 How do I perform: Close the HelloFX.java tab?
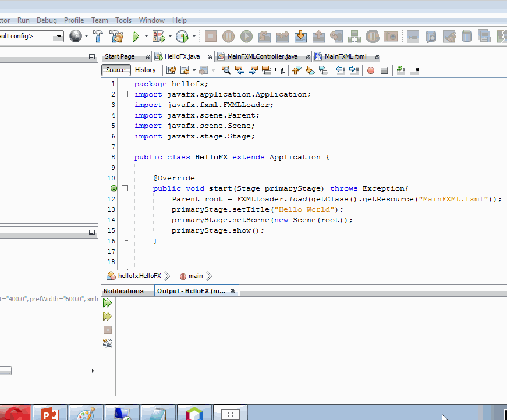click(x=210, y=57)
